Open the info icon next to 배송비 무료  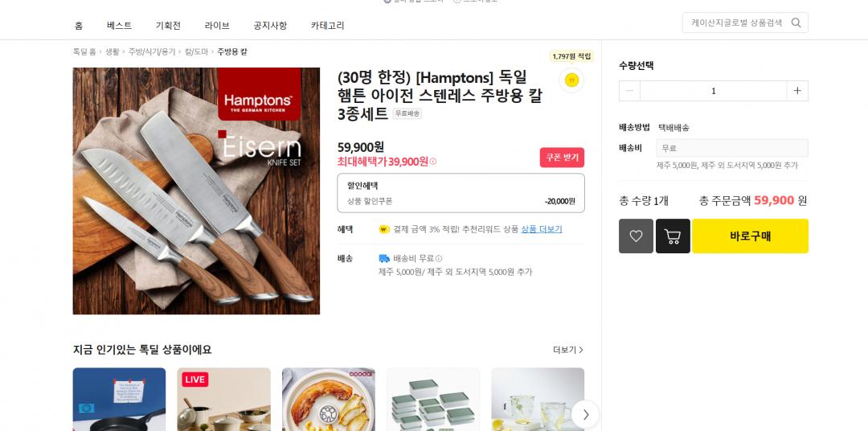(x=439, y=258)
